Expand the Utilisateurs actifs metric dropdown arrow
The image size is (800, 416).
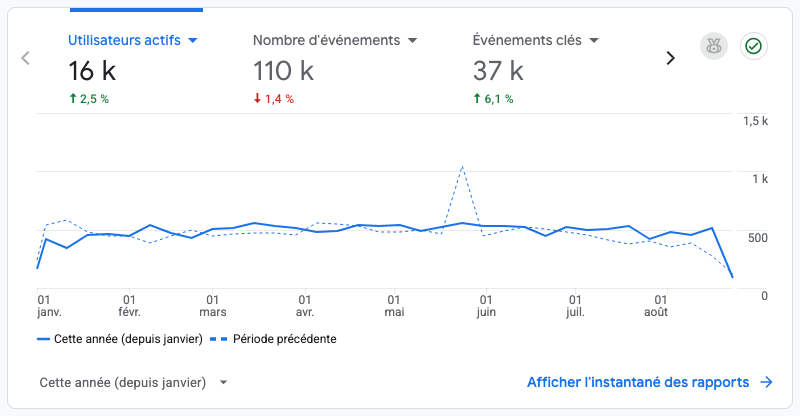192,40
